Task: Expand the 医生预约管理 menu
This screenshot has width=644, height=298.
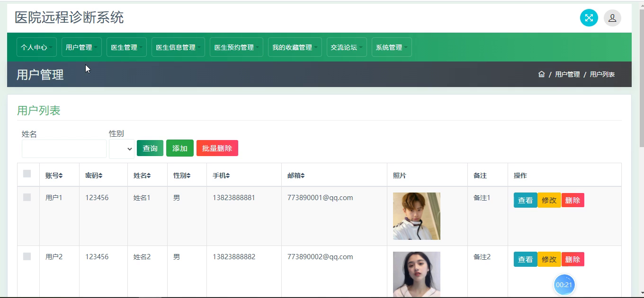Action: [236, 47]
